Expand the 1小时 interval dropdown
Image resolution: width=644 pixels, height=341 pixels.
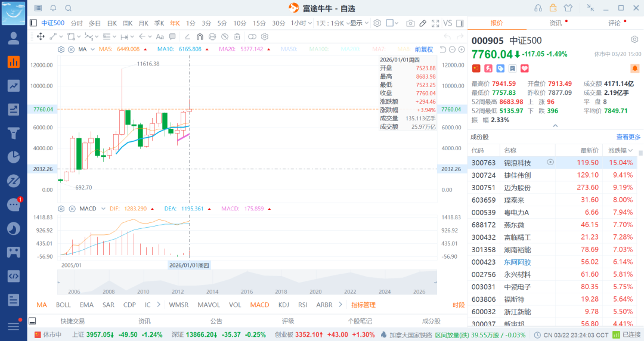pyautogui.click(x=302, y=23)
